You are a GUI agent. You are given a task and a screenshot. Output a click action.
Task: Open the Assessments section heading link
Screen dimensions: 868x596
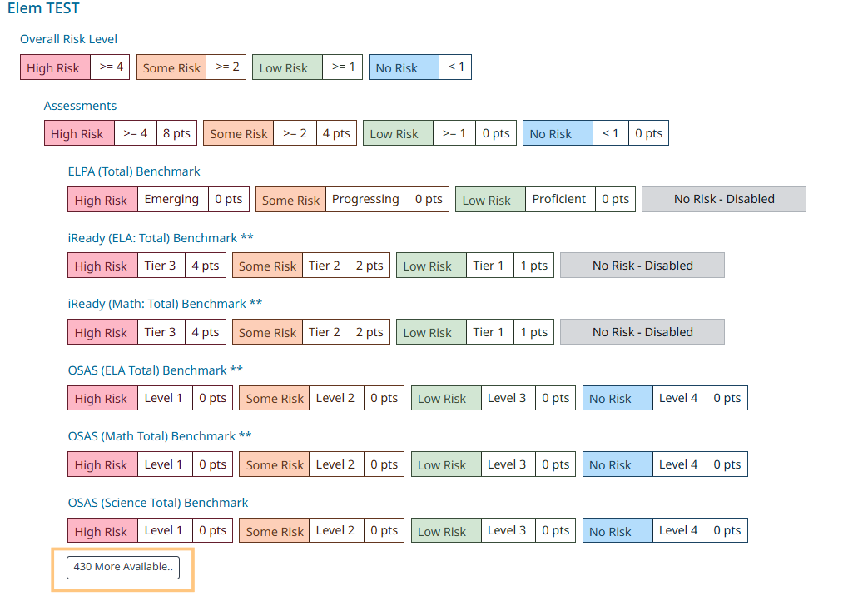coord(80,106)
